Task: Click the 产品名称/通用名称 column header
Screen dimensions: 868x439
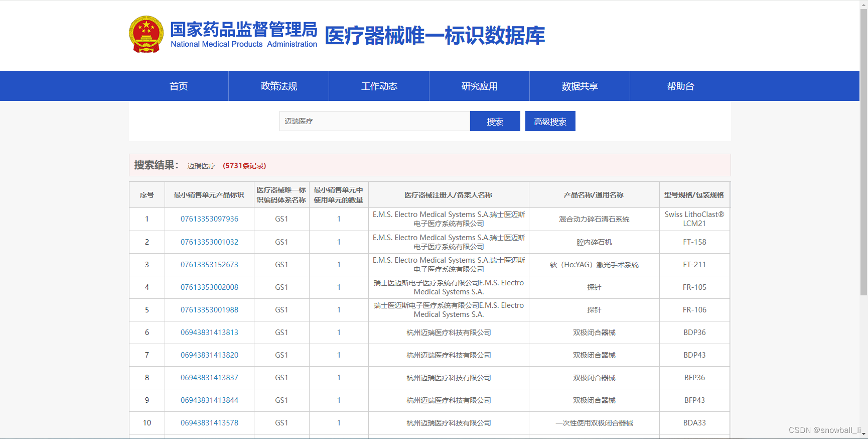Action: (x=594, y=195)
